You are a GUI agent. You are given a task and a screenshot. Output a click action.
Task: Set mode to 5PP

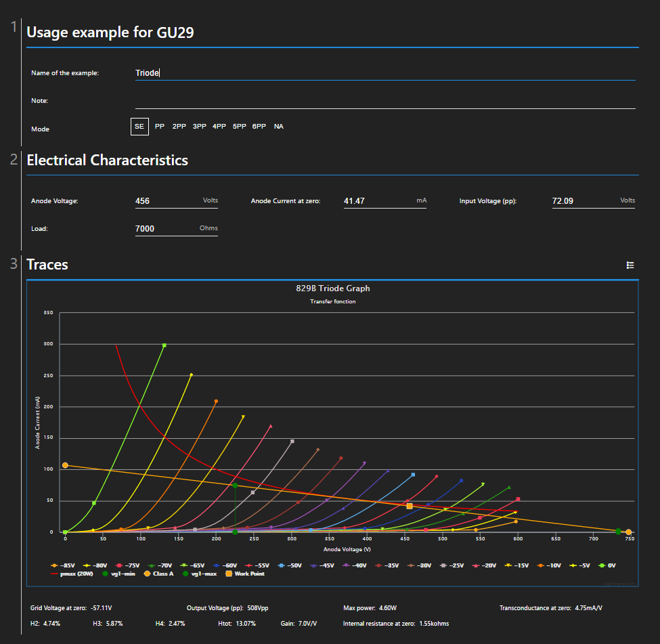(x=239, y=127)
